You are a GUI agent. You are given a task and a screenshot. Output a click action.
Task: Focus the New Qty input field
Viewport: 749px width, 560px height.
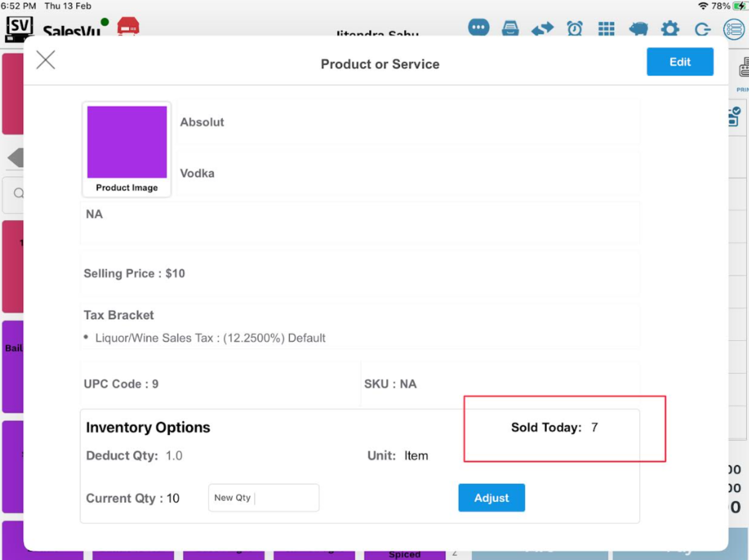click(x=264, y=498)
